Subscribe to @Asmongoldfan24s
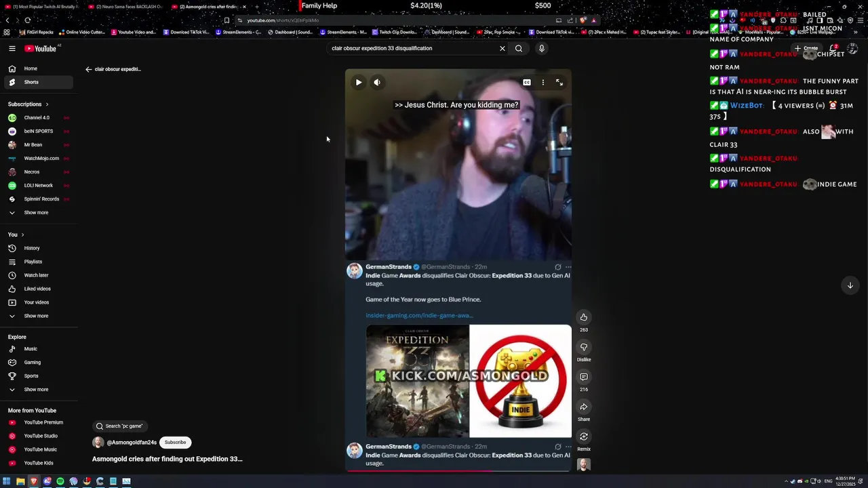Image resolution: width=868 pixels, height=488 pixels. coord(175,443)
